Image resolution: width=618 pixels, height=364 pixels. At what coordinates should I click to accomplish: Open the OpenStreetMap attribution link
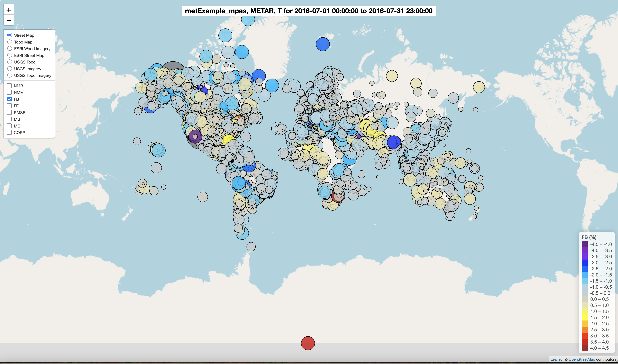tap(581, 359)
